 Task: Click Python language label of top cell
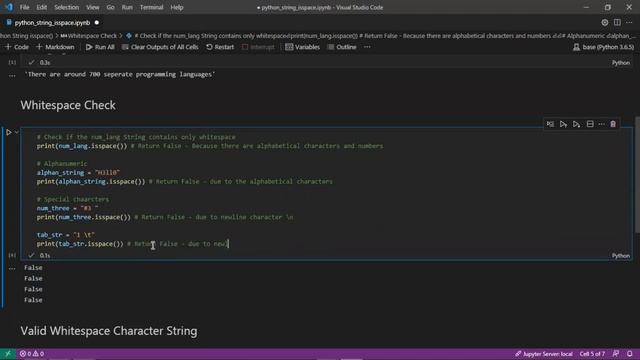[x=621, y=63]
